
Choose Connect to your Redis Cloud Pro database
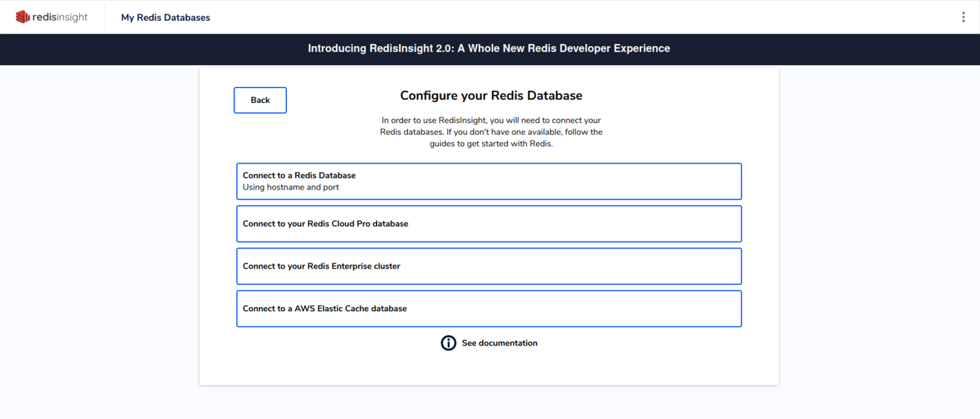(489, 223)
